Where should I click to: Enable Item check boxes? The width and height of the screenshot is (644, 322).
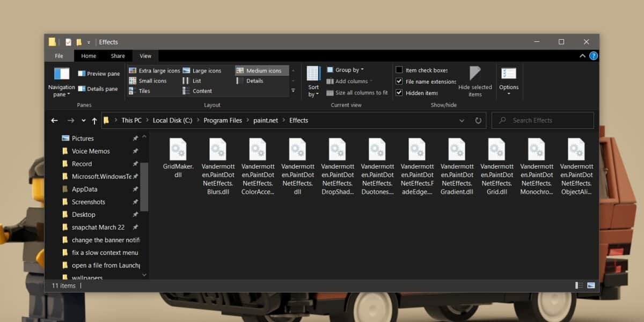coord(399,70)
